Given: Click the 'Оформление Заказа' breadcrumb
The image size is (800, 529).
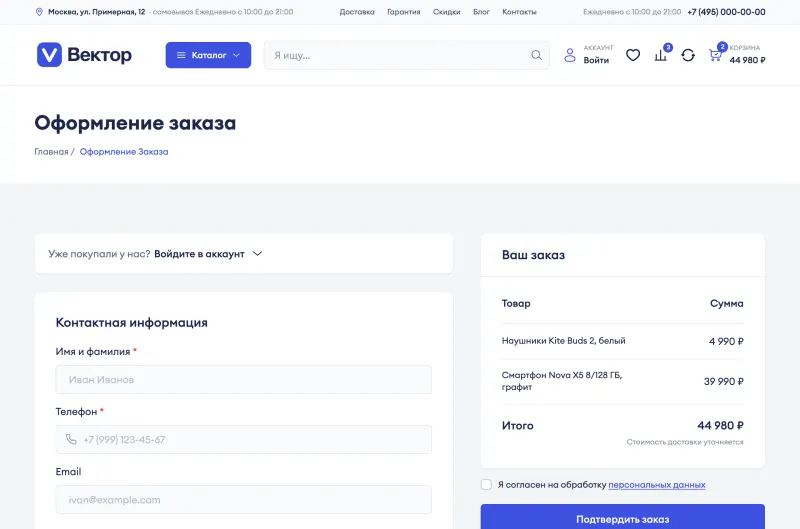Looking at the screenshot, I should 124,152.
